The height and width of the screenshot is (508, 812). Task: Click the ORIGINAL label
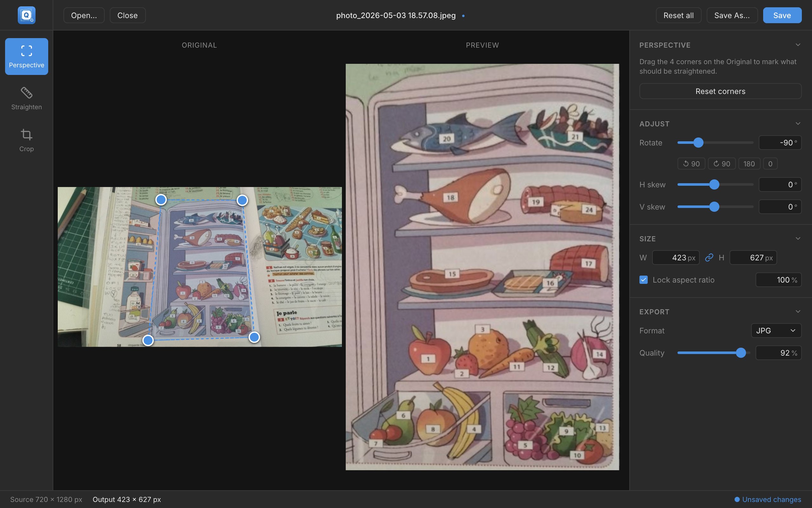pyautogui.click(x=199, y=45)
